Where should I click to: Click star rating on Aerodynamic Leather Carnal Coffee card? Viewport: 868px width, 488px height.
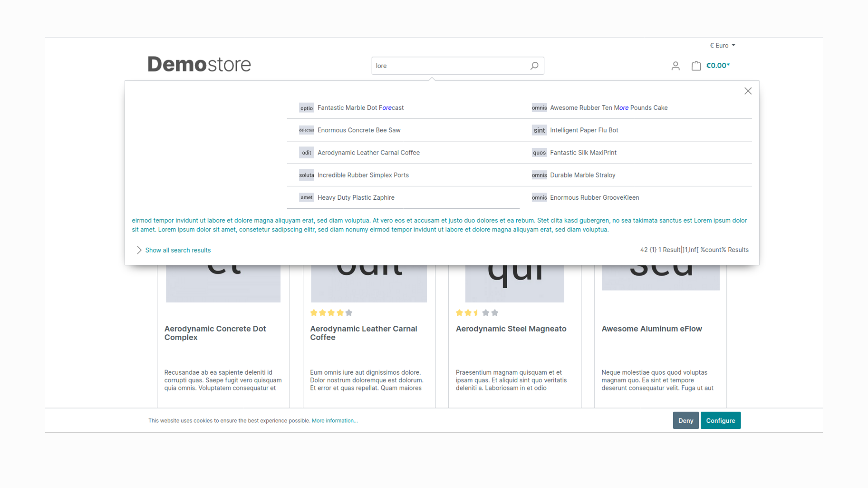pyautogui.click(x=331, y=313)
